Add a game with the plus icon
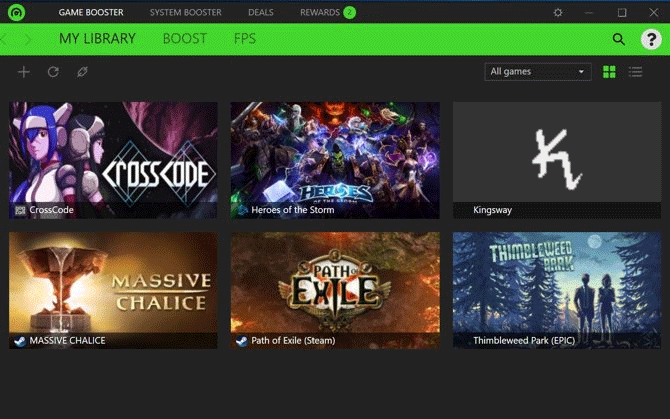The width and height of the screenshot is (670, 419). click(x=24, y=72)
